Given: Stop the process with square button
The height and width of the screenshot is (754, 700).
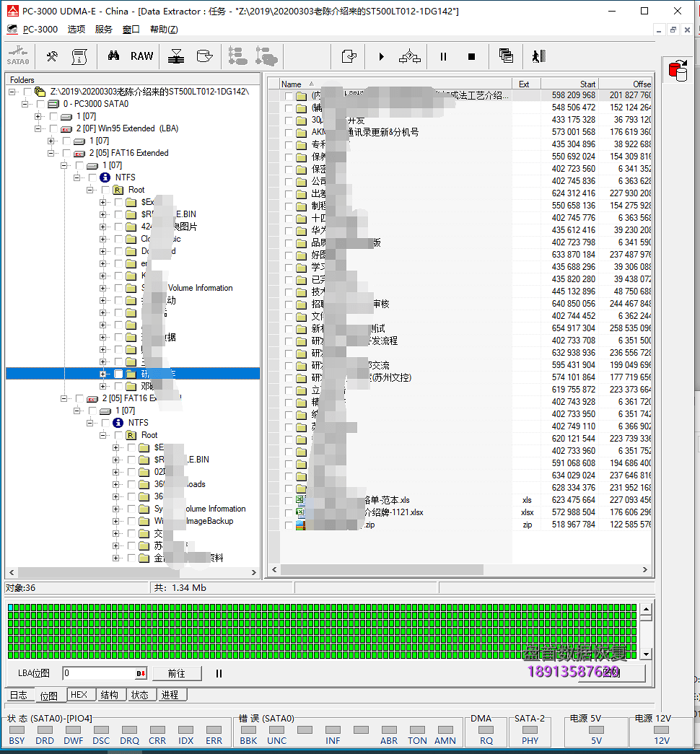Looking at the screenshot, I should (471, 57).
